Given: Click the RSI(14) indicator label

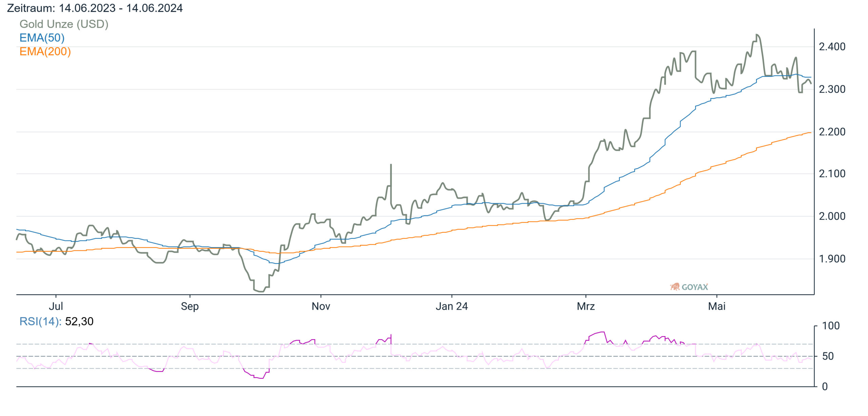Looking at the screenshot, I should [40, 321].
